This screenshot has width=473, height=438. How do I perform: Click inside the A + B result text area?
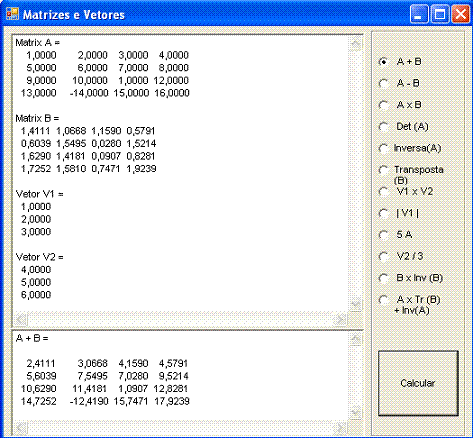[x=181, y=377]
